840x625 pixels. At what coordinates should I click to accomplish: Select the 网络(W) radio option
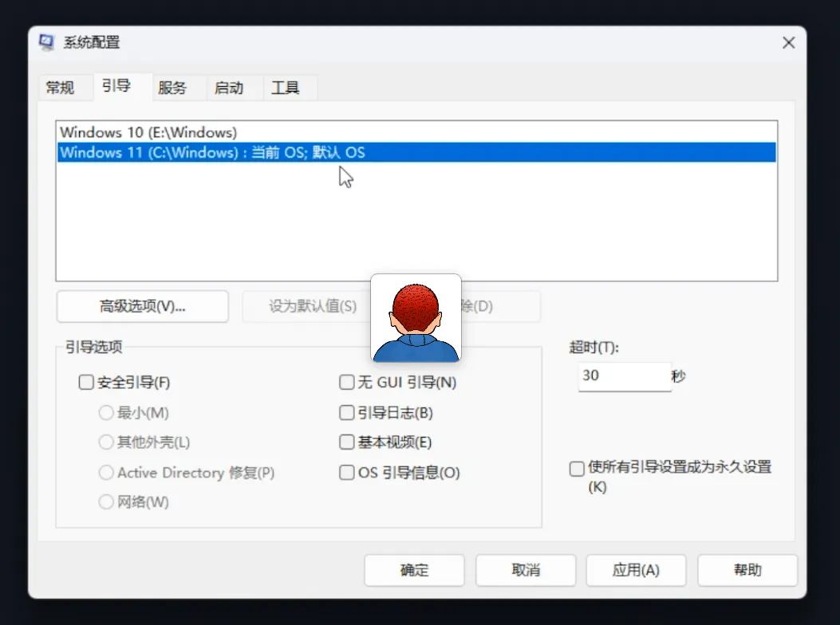(x=106, y=501)
